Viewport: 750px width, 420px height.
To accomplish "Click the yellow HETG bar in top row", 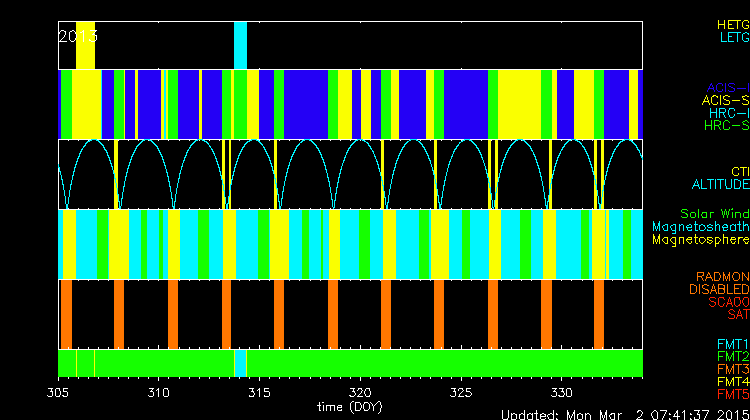I will 85,45.
